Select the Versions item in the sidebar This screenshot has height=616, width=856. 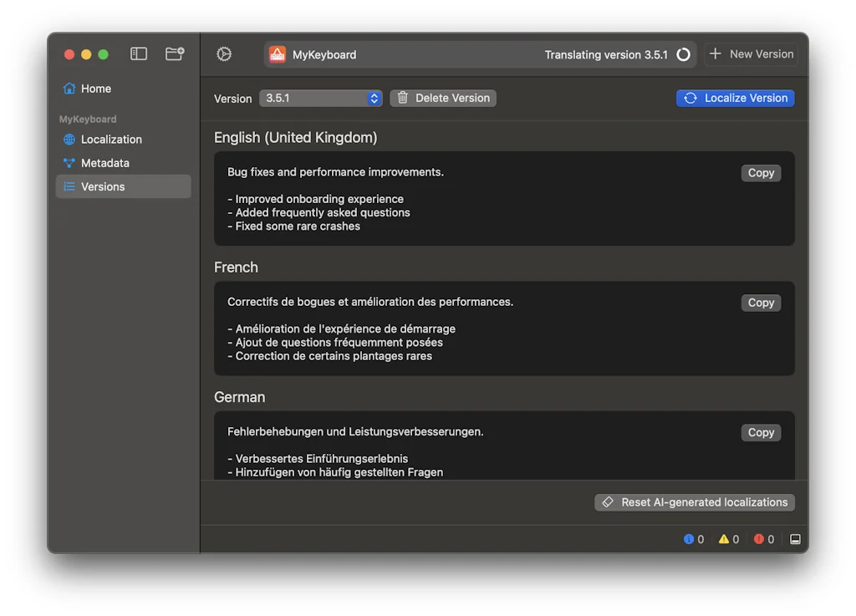point(104,186)
